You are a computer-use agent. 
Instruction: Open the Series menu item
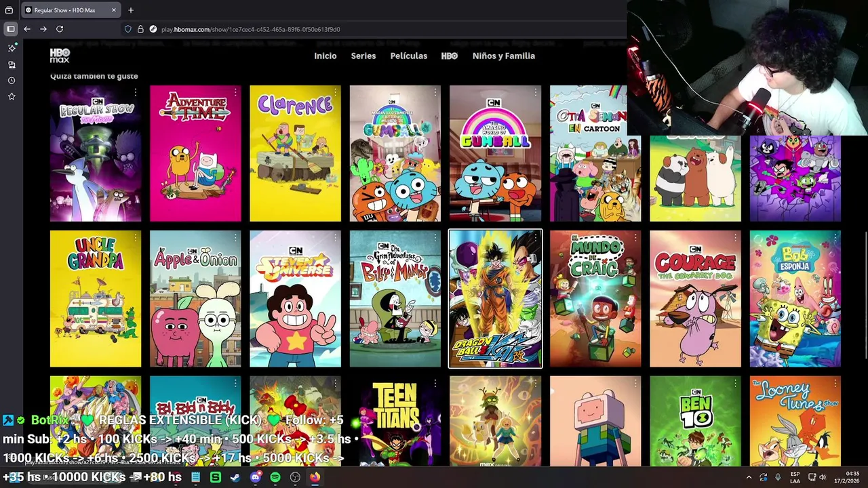click(363, 56)
